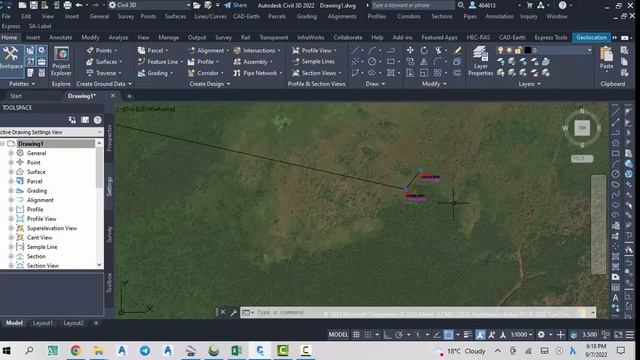
Task: Open the Layer Properties manager
Action: pos(480,61)
